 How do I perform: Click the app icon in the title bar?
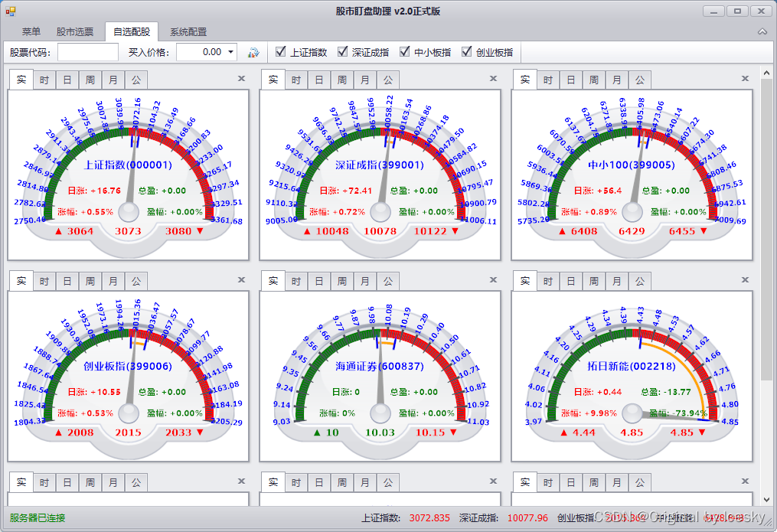11,11
